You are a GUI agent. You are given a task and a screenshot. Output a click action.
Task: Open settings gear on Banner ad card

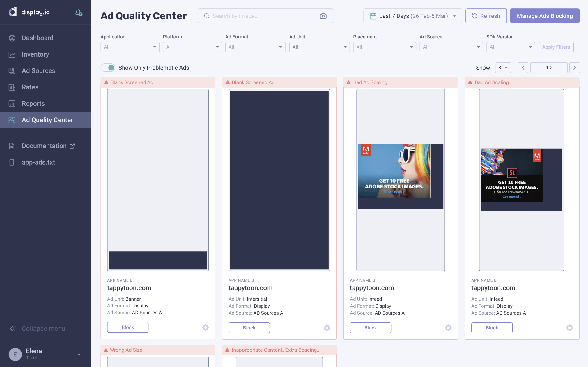pyautogui.click(x=206, y=327)
